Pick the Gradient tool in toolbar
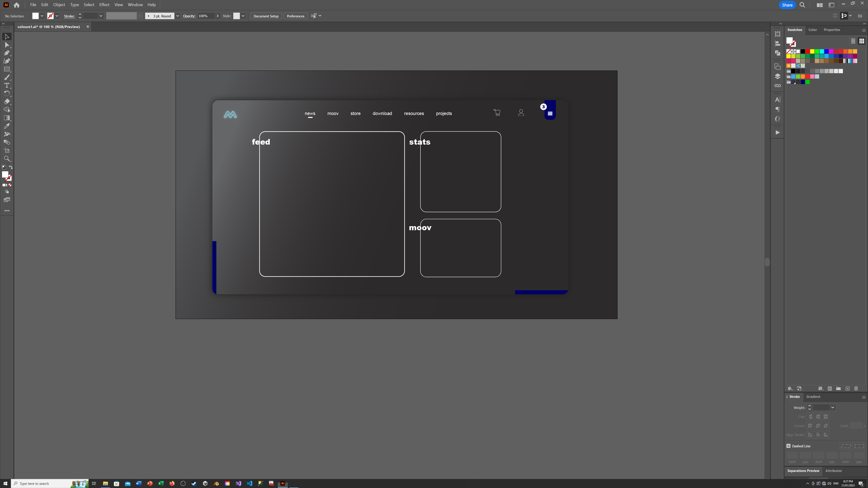This screenshot has width=868, height=488. pyautogui.click(x=7, y=118)
